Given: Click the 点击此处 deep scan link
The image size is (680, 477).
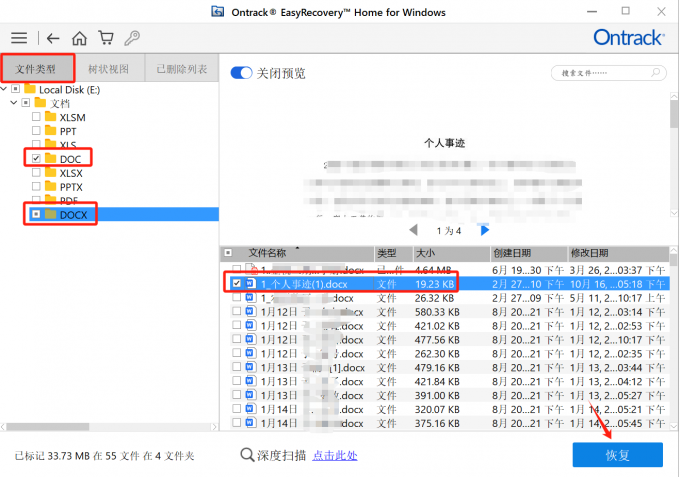Looking at the screenshot, I should coord(335,455).
